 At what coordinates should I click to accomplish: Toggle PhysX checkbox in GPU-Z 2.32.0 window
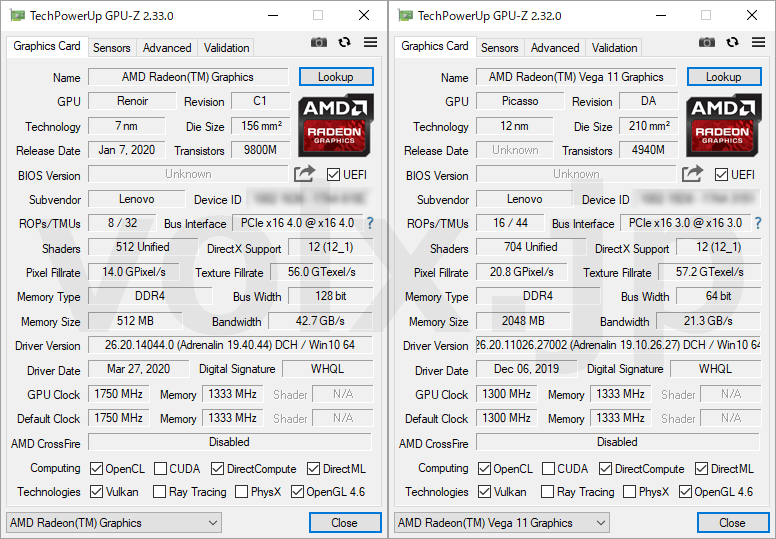click(630, 491)
